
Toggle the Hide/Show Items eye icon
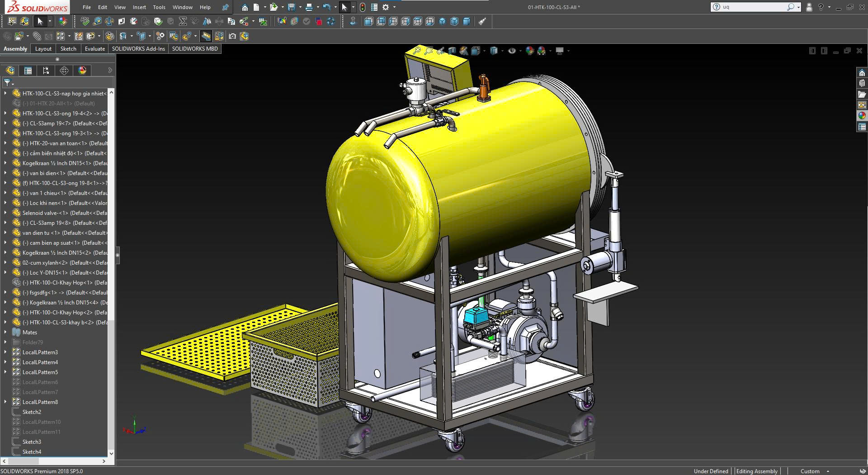(512, 51)
